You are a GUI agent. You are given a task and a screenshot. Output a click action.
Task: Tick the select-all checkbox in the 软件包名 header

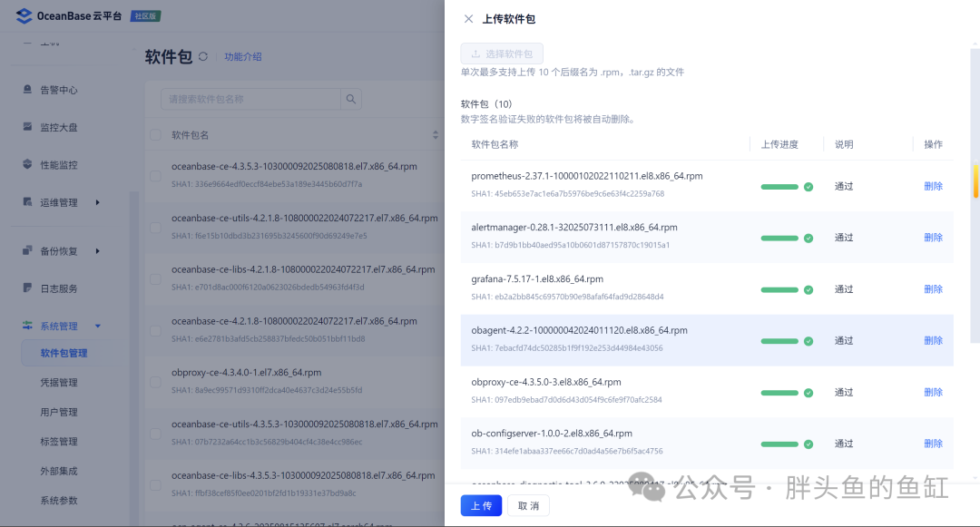point(156,135)
